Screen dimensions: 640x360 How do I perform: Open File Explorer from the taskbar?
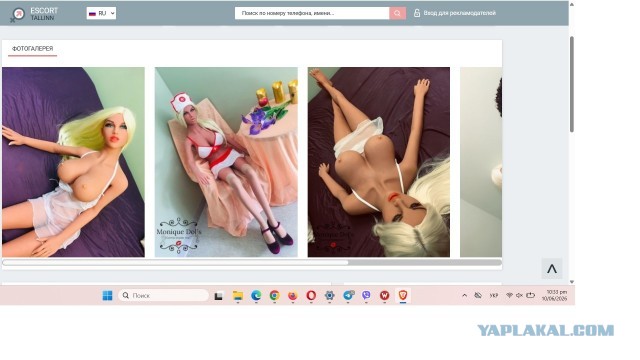click(x=238, y=296)
